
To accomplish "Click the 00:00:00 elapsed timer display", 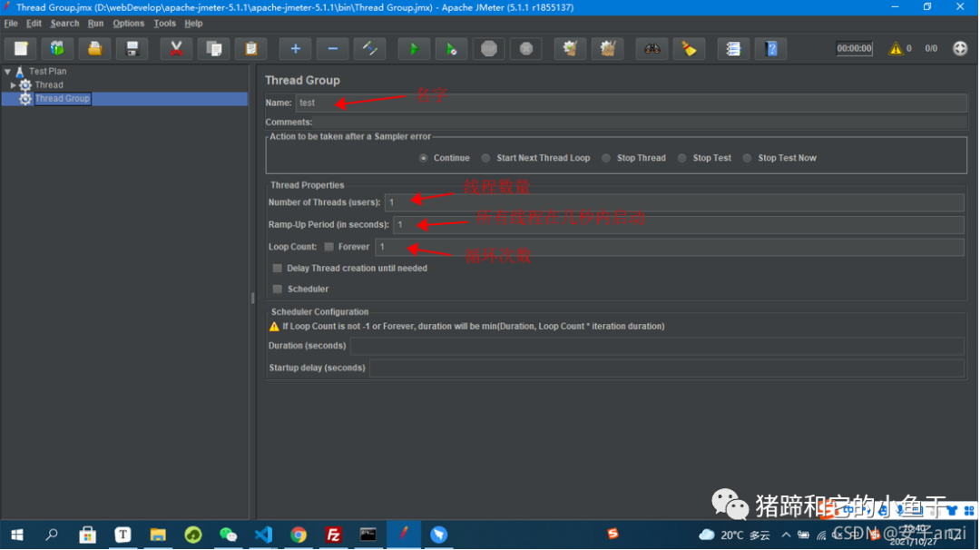I will click(x=854, y=48).
